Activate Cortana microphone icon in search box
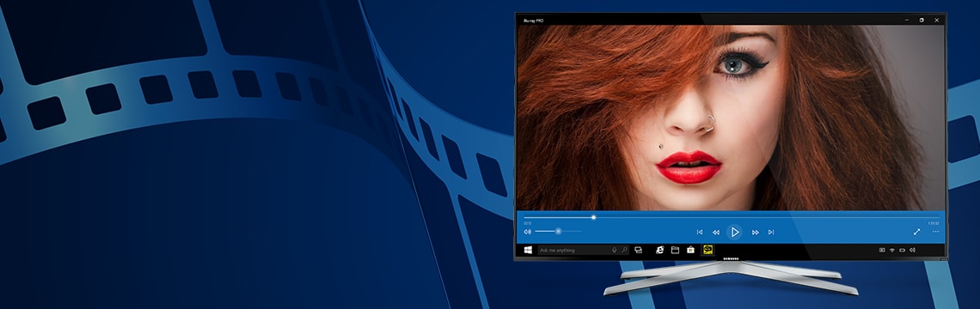Image resolution: width=980 pixels, height=309 pixels. pyautogui.click(x=615, y=250)
